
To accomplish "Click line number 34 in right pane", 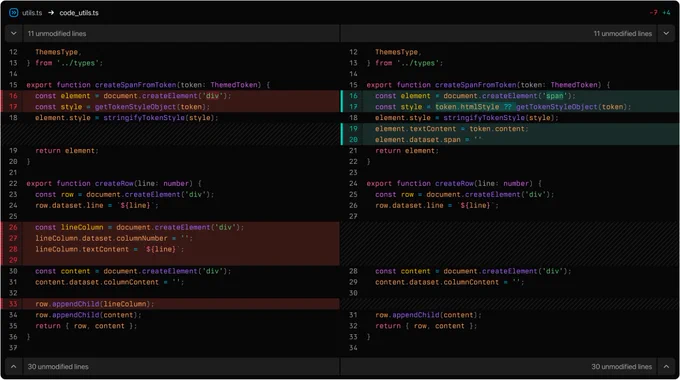I will (353, 348).
